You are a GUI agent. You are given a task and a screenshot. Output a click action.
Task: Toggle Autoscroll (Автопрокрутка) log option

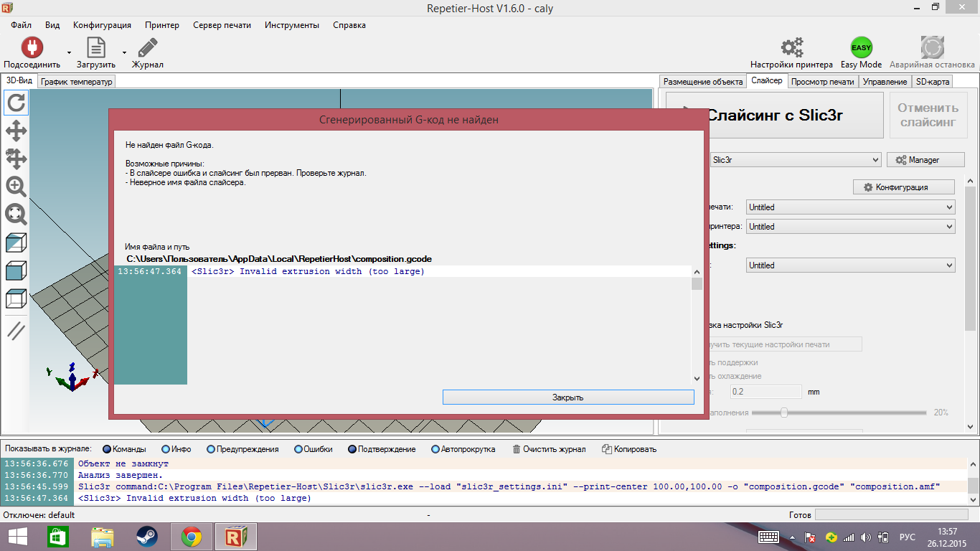click(x=463, y=449)
